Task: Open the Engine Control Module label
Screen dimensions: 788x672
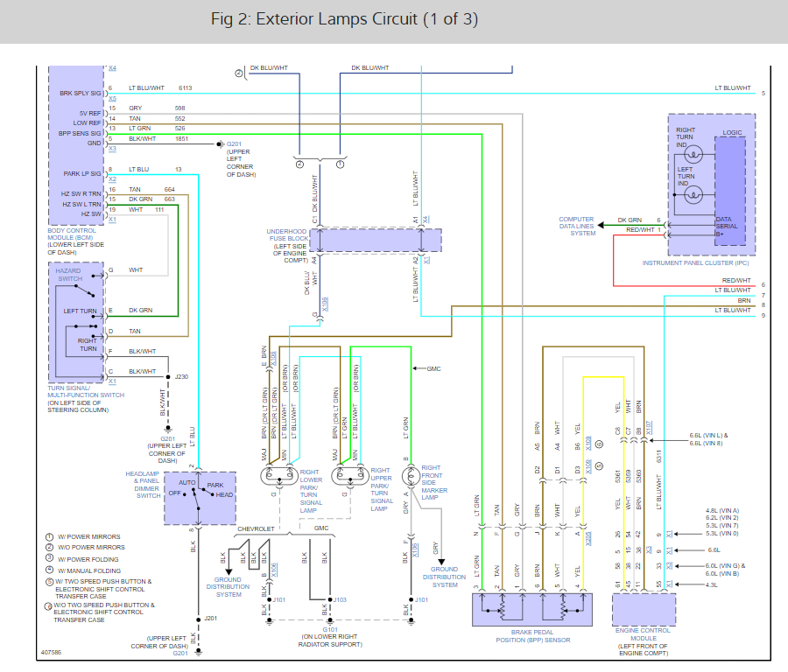Action: click(x=644, y=634)
